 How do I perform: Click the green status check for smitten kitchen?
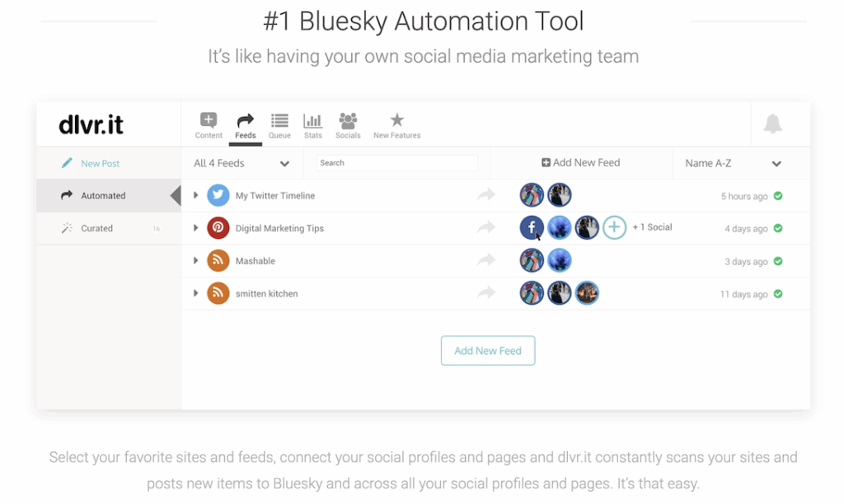tap(778, 294)
